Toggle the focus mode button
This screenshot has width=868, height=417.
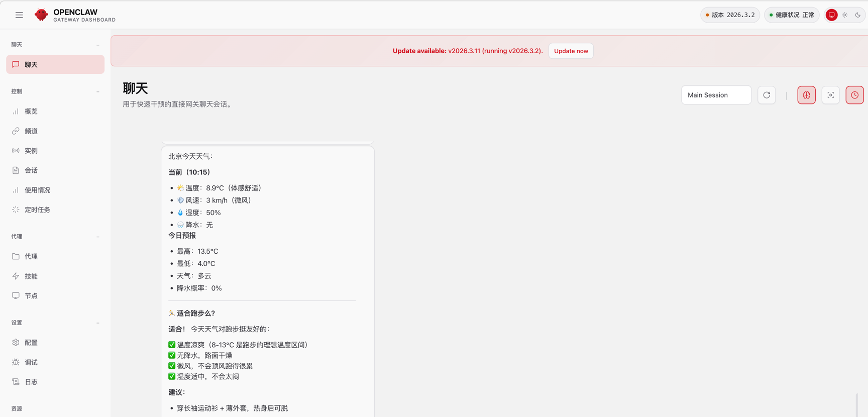coord(830,95)
